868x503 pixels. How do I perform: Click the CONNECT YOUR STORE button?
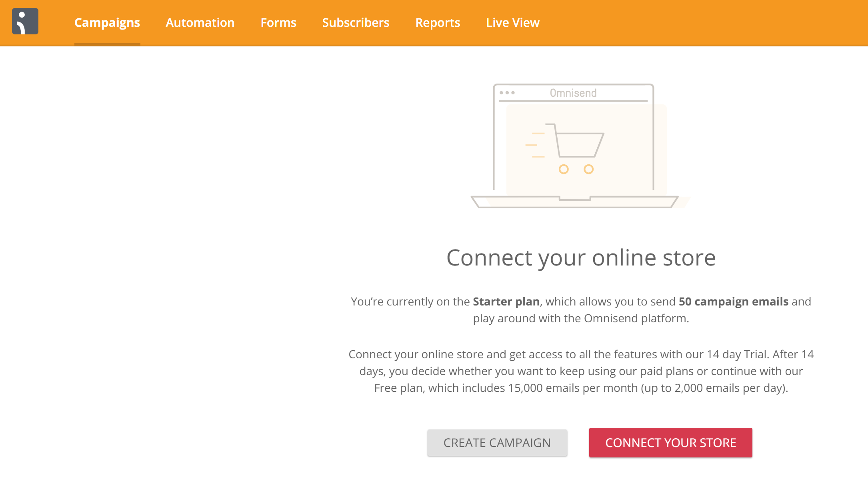pyautogui.click(x=670, y=443)
